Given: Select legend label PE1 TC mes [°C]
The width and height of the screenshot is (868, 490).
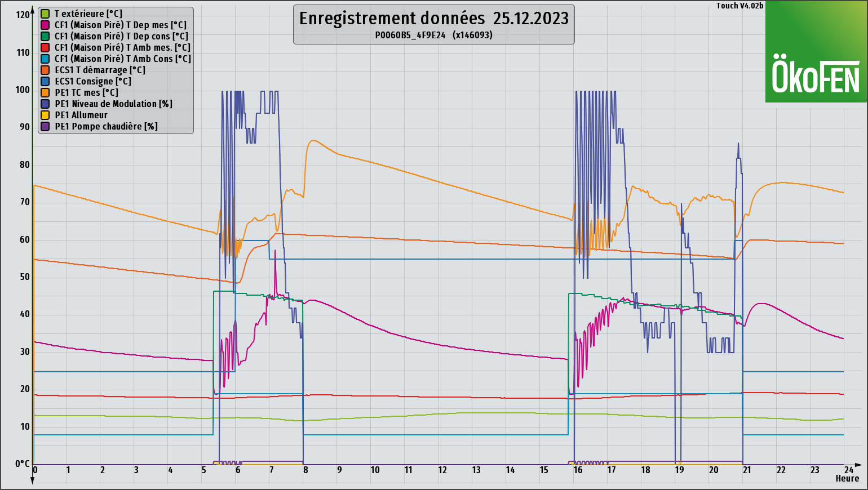Looking at the screenshot, I should (87, 92).
